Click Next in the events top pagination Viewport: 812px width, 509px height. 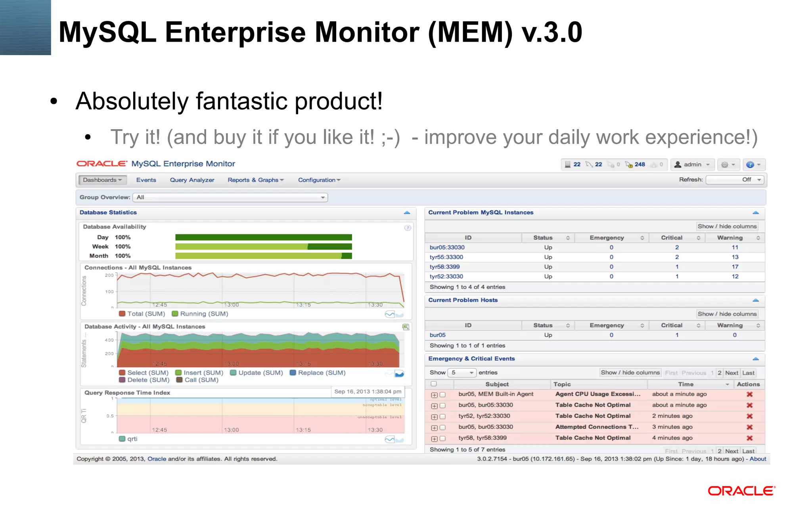coord(732,373)
